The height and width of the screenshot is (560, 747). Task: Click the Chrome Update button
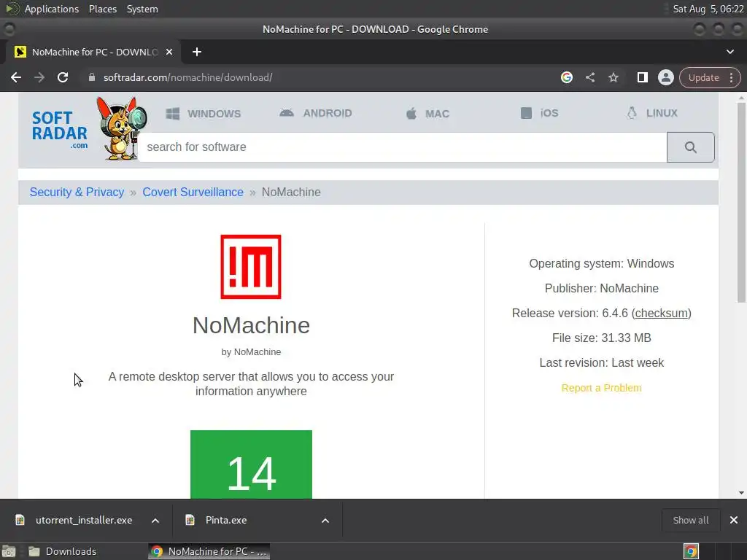[703, 77]
